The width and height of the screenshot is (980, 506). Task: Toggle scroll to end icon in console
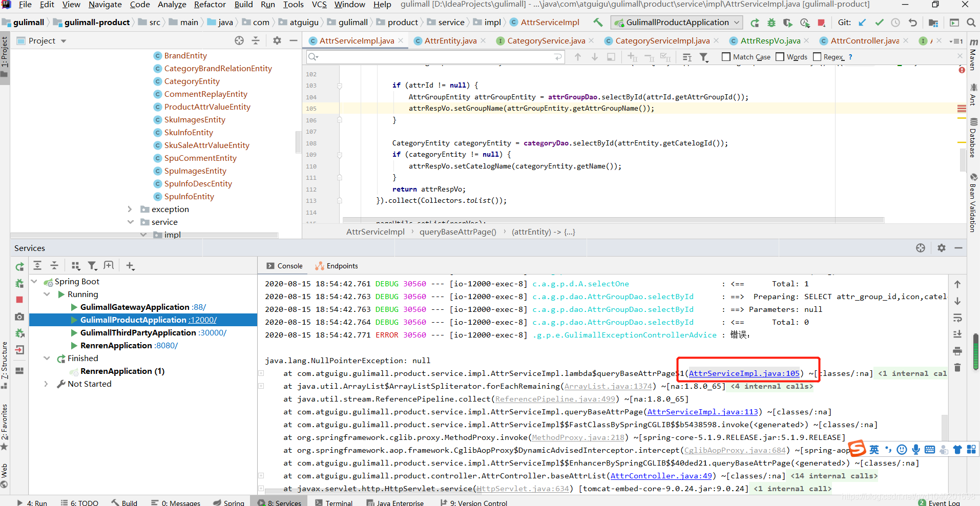point(957,334)
